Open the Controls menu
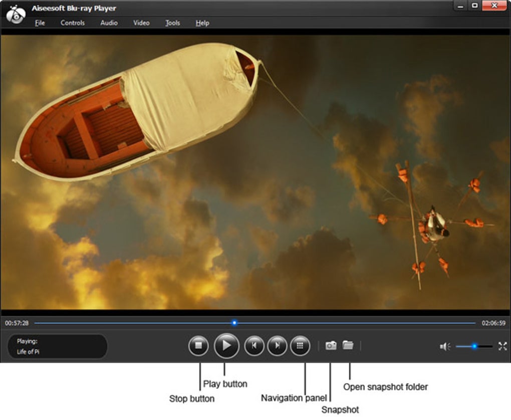The width and height of the screenshot is (511, 420). (72, 23)
